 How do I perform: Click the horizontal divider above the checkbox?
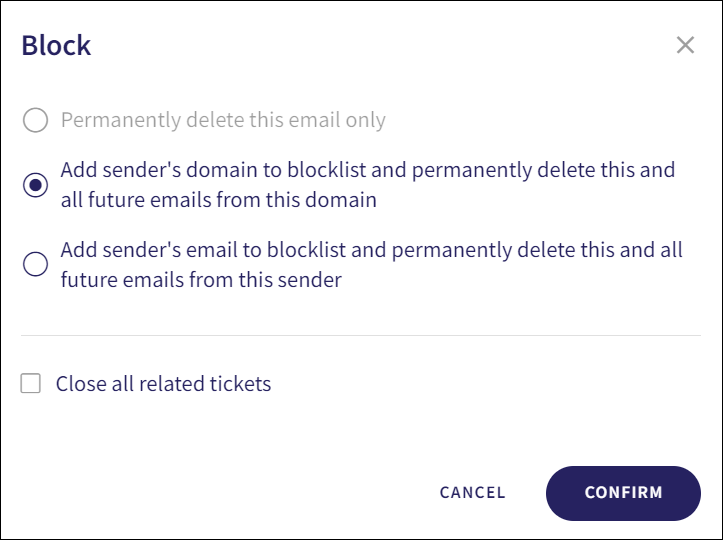click(361, 335)
